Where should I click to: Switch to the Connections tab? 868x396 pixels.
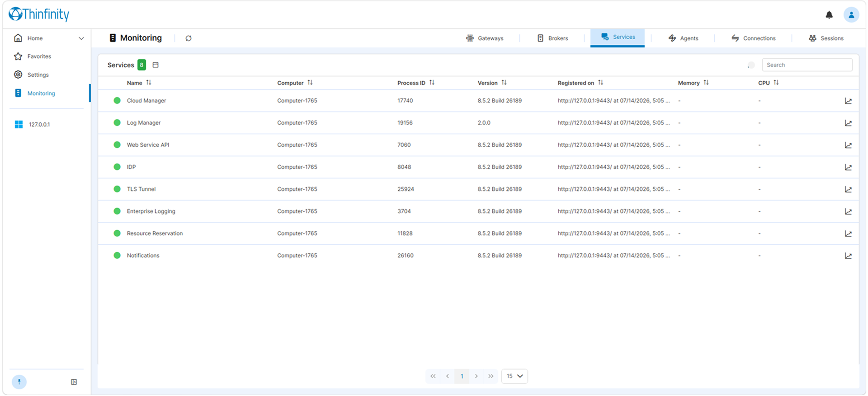pyautogui.click(x=753, y=38)
